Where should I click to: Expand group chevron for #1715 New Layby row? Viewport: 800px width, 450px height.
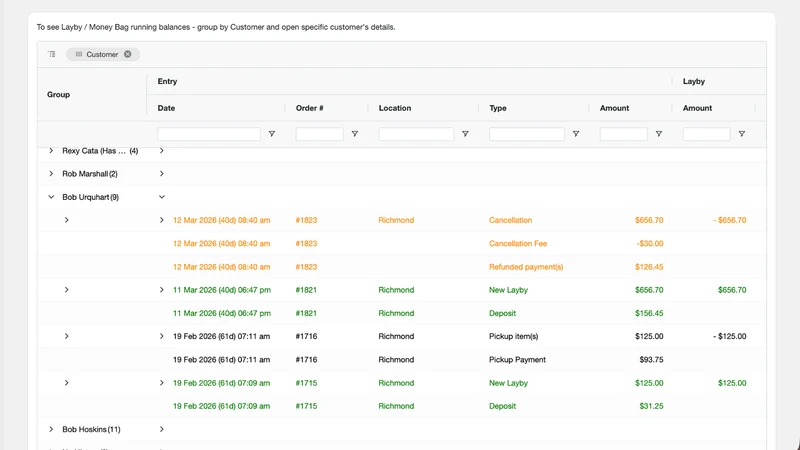click(66, 383)
